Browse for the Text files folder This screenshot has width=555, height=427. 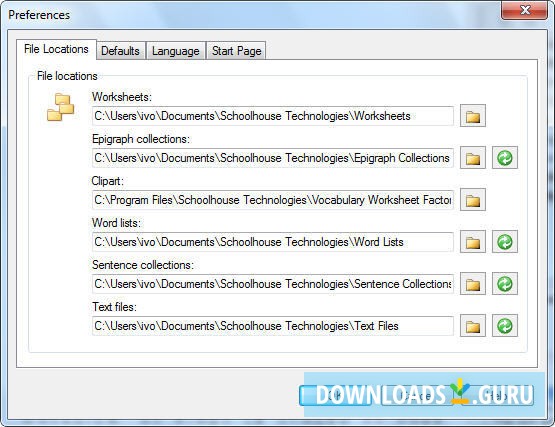[473, 325]
